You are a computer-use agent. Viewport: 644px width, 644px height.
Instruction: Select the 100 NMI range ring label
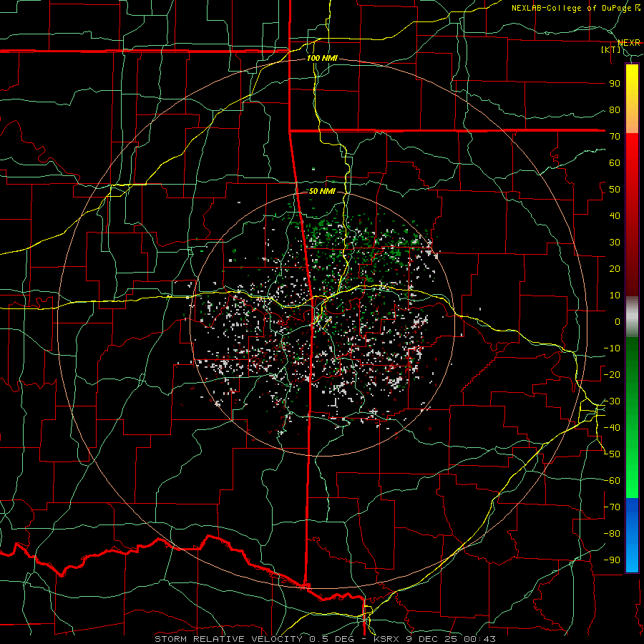(x=322, y=58)
